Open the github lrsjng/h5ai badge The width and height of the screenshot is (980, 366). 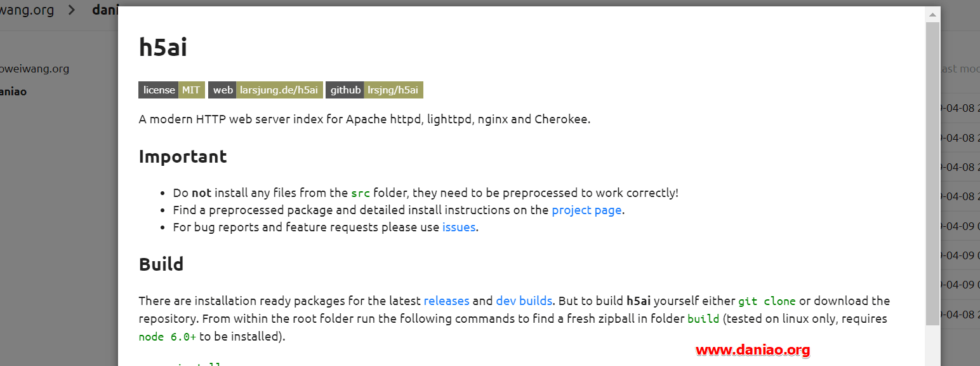pyautogui.click(x=374, y=90)
